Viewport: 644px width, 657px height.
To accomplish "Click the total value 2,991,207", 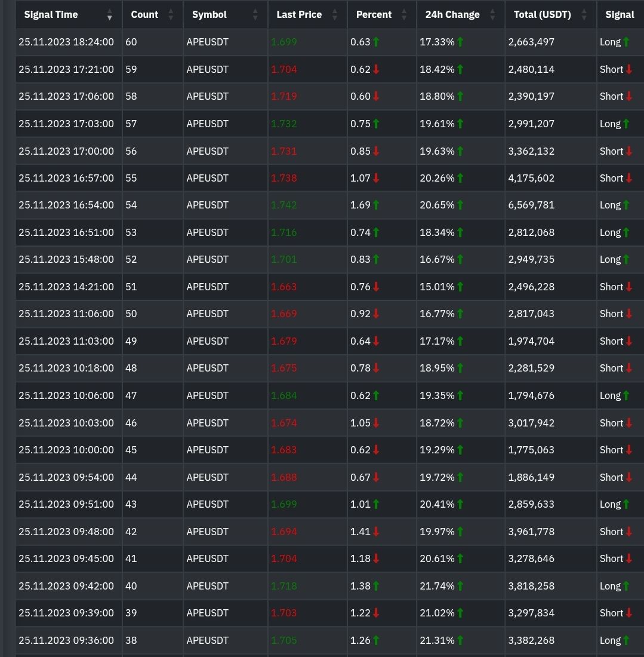I will tap(531, 124).
